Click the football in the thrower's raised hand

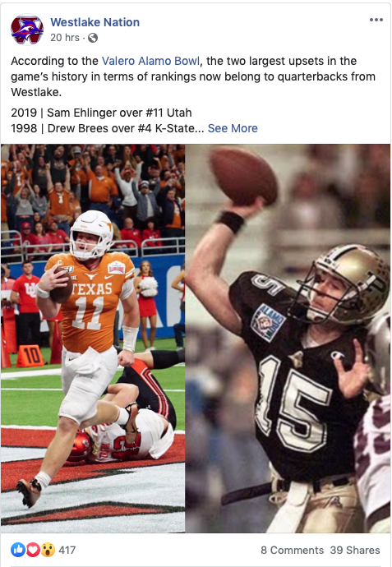[x=243, y=176]
